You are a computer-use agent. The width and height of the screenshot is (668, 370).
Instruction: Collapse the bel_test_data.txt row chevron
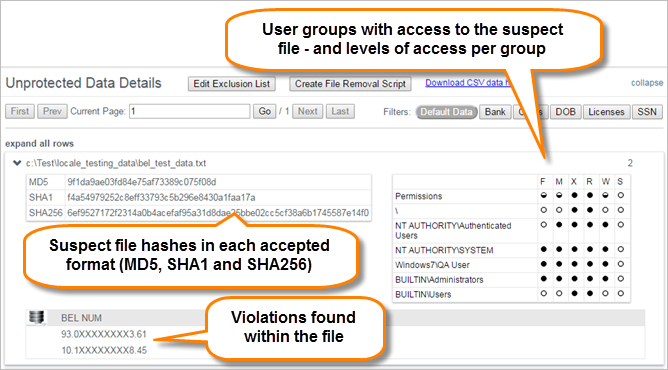click(17, 163)
